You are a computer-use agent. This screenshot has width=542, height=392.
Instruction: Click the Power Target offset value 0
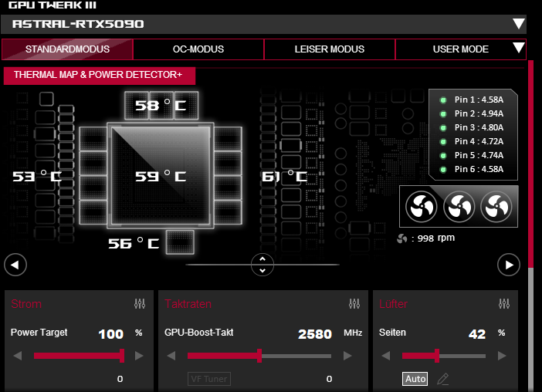point(120,379)
